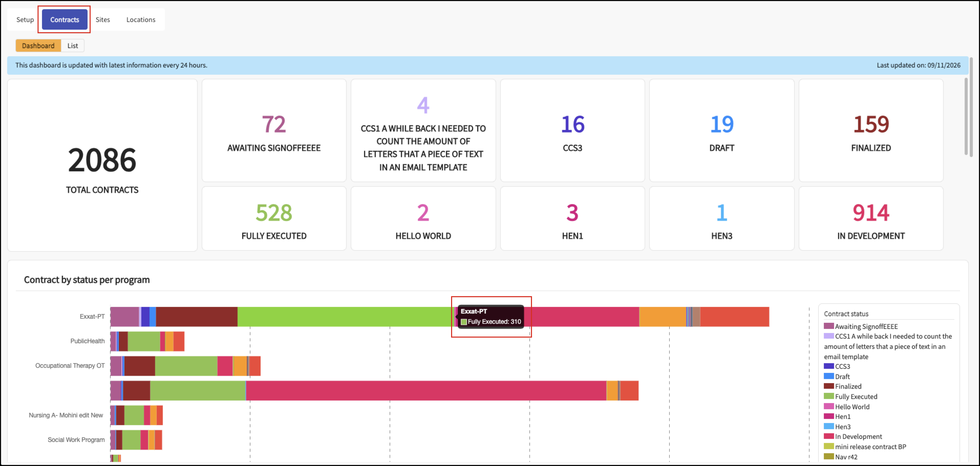Open the Setup tab
The image size is (980, 466).
pos(25,19)
